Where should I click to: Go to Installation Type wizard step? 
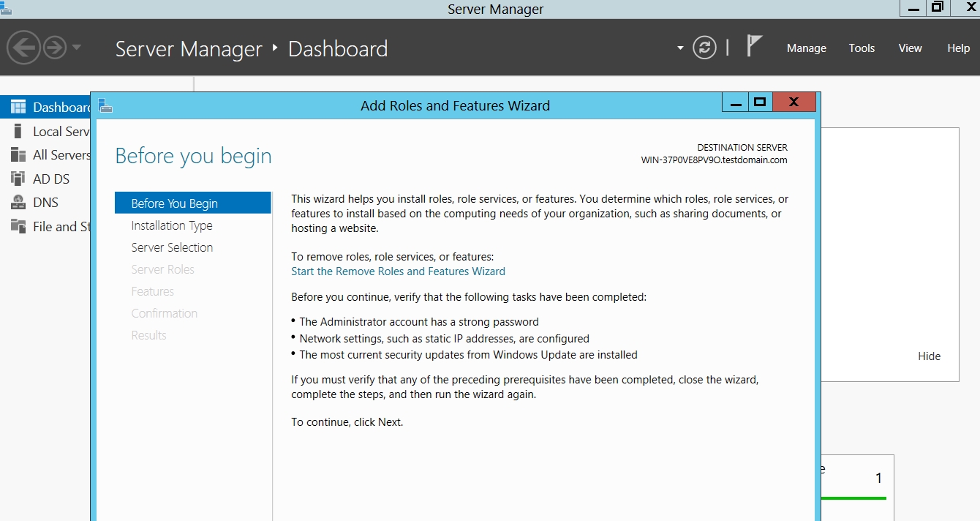(172, 226)
